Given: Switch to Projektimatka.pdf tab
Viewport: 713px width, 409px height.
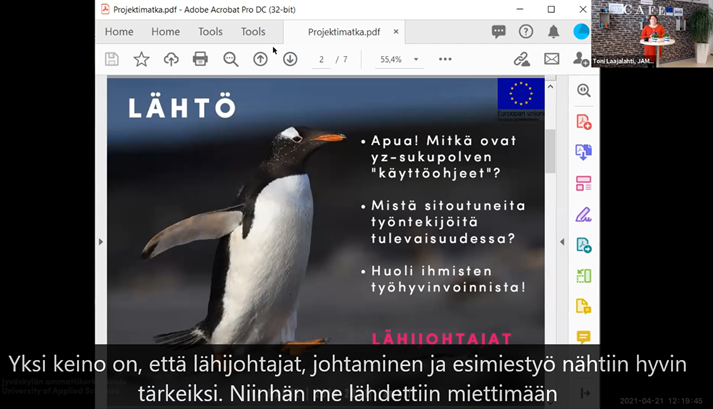Looking at the screenshot, I should [x=344, y=32].
